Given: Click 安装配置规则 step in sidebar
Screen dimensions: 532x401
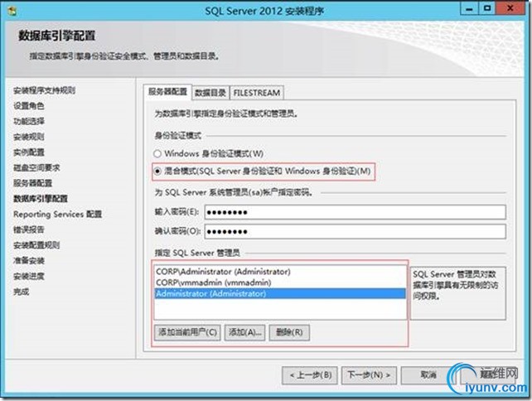Looking at the screenshot, I should click(x=36, y=245).
